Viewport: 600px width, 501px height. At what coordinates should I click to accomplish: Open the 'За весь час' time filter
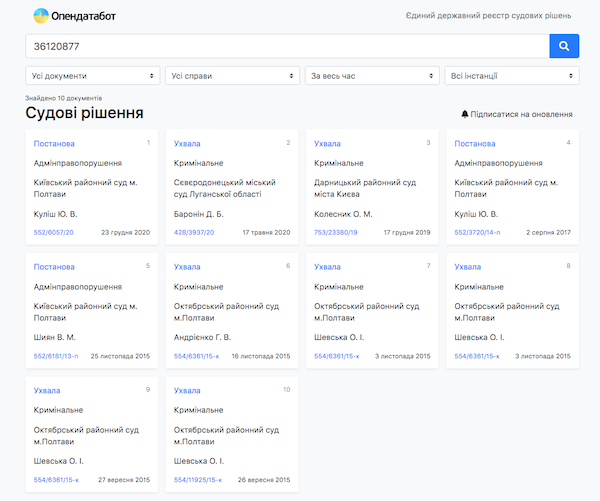pos(373,75)
